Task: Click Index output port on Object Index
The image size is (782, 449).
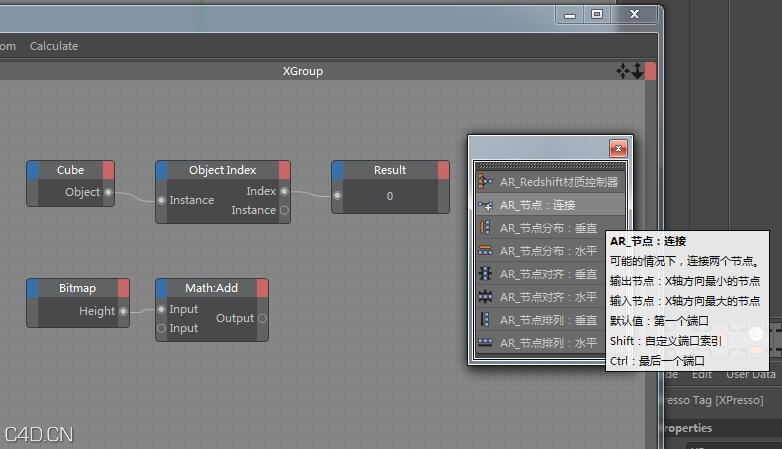Action: pos(284,191)
